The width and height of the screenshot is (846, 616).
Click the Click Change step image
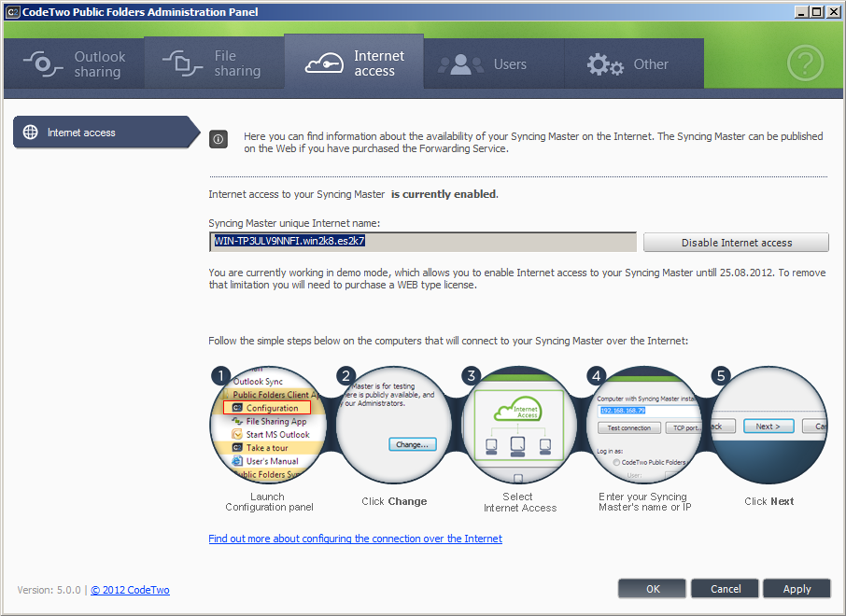coord(394,425)
